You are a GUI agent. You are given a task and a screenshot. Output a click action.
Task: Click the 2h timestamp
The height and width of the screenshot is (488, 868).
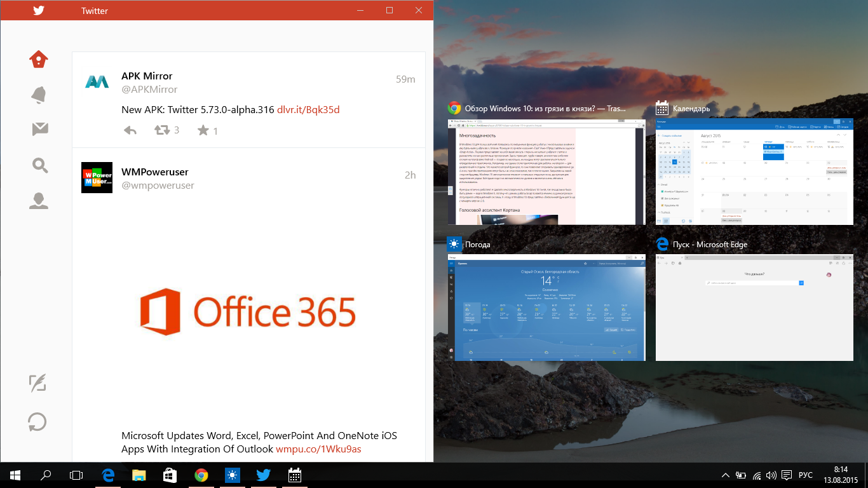pyautogui.click(x=410, y=175)
